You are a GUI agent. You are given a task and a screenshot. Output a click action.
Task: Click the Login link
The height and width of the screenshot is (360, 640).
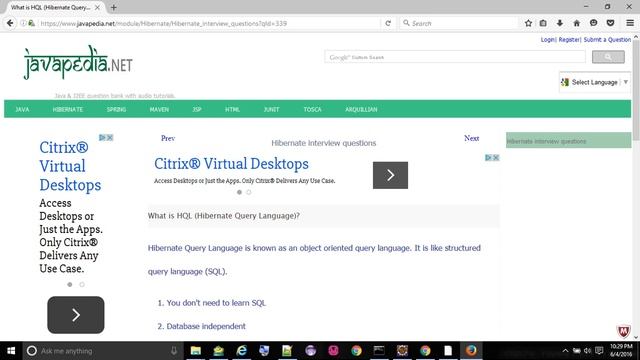point(548,40)
